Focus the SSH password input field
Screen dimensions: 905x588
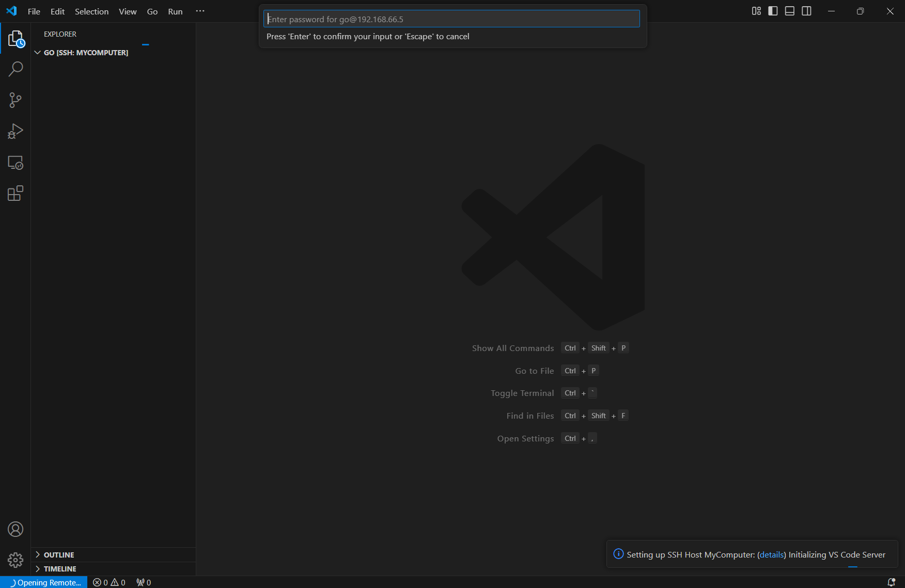(x=451, y=19)
